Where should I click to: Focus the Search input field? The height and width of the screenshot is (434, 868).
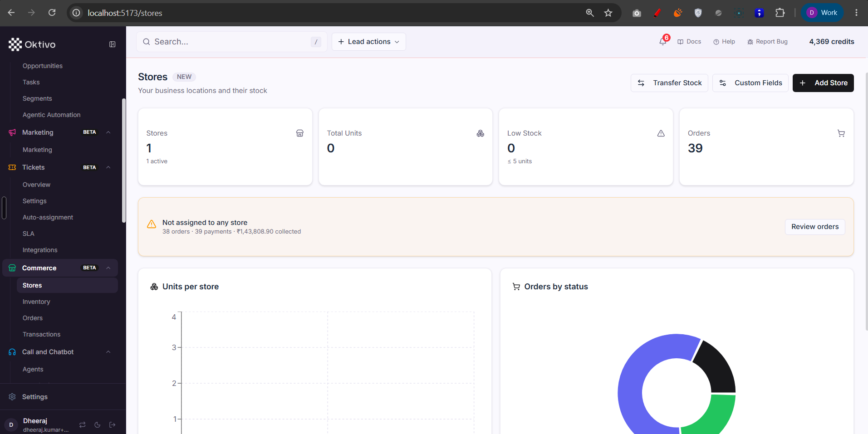pos(231,42)
